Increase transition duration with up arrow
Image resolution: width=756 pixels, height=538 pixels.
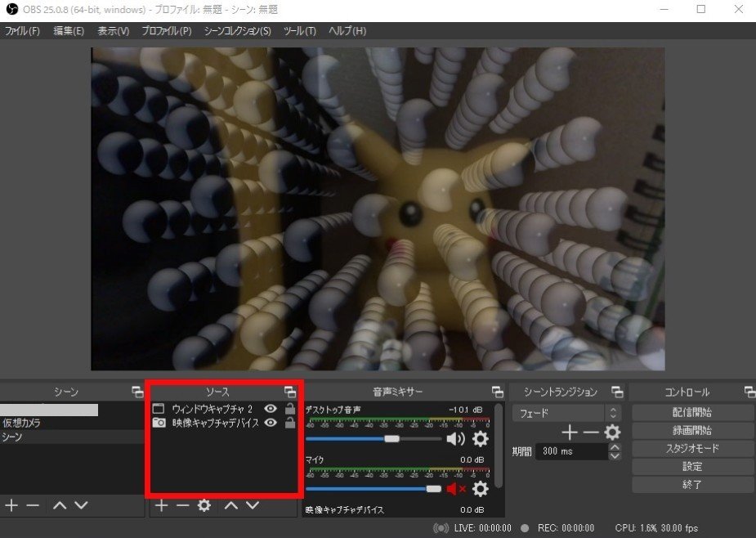pyautogui.click(x=615, y=447)
